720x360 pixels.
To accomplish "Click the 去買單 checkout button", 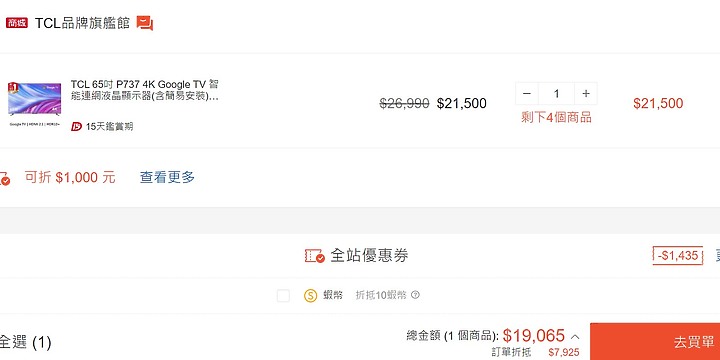I will point(655,342).
